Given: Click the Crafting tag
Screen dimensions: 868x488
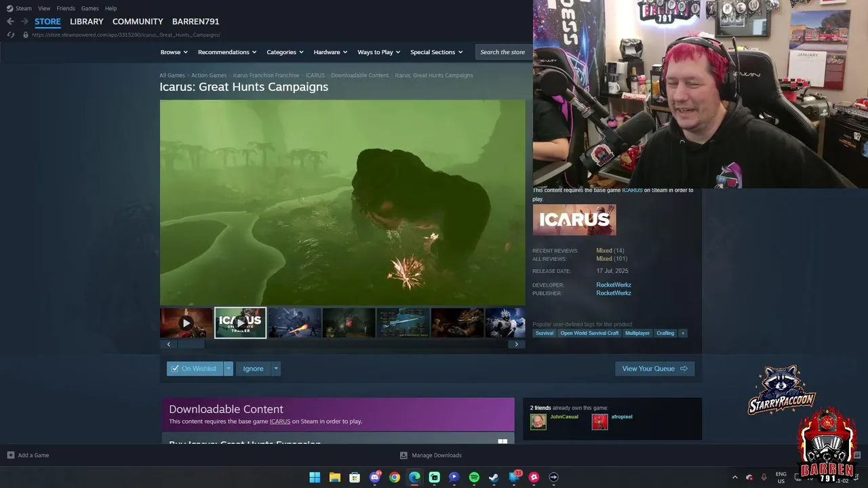Looking at the screenshot, I should coord(665,333).
